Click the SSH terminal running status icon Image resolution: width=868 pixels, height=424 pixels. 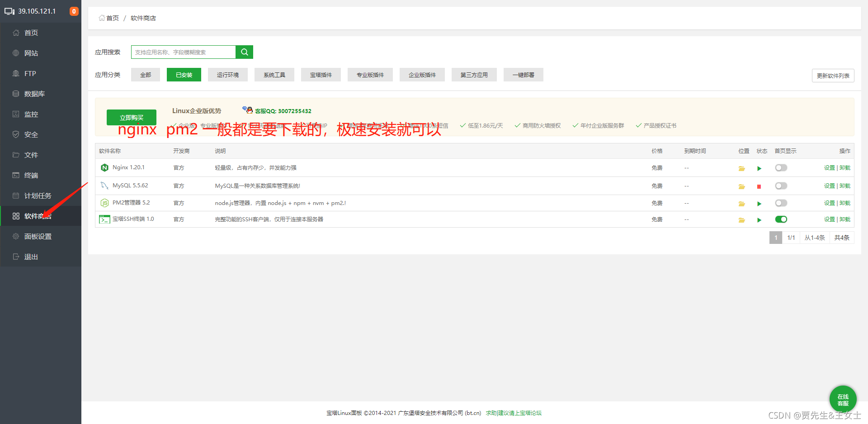pos(759,220)
